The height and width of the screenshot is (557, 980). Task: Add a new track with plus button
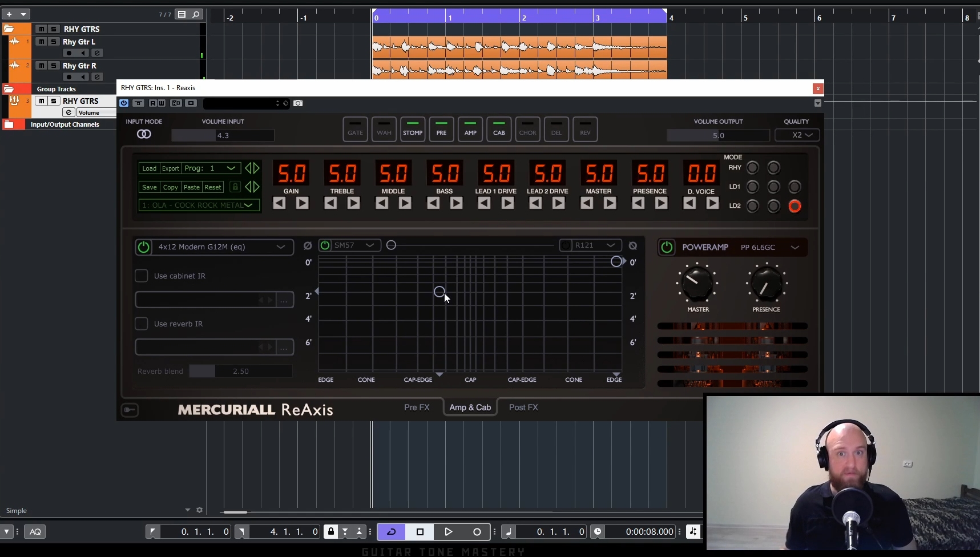(x=9, y=14)
